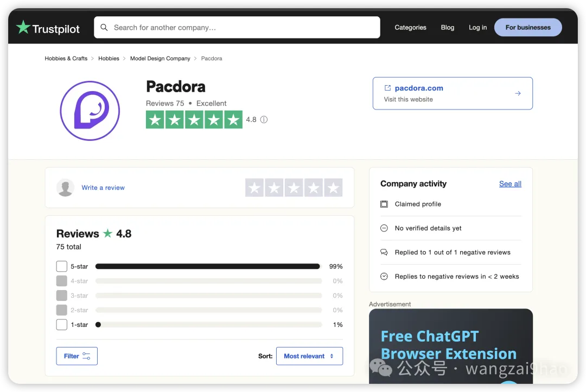Click the Trustpilot logo

click(48, 28)
